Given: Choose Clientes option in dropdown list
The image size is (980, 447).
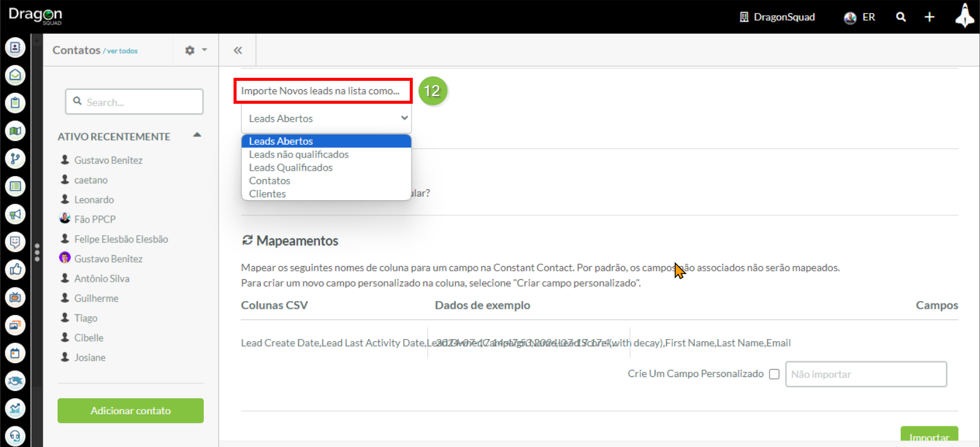Looking at the screenshot, I should coord(267,194).
